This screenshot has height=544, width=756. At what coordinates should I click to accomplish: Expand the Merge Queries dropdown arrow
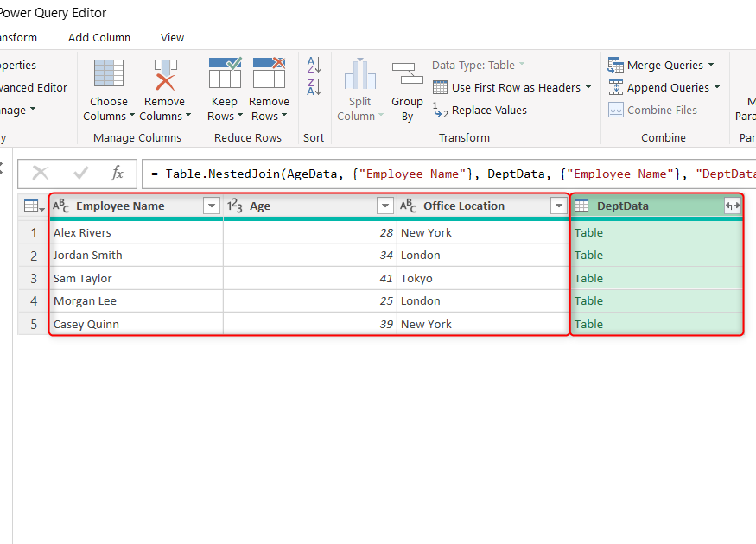pos(711,65)
